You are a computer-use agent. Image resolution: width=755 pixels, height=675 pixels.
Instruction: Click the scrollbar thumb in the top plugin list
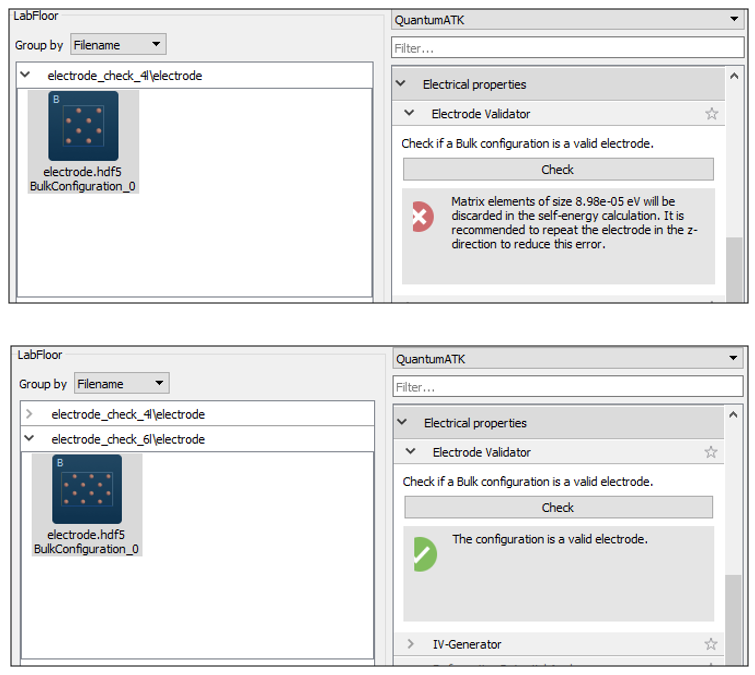click(734, 270)
